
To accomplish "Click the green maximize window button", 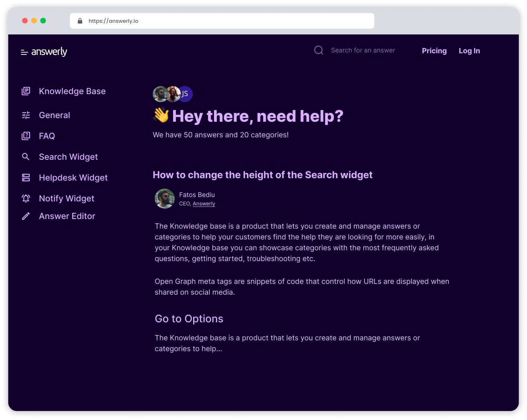I will (x=43, y=20).
